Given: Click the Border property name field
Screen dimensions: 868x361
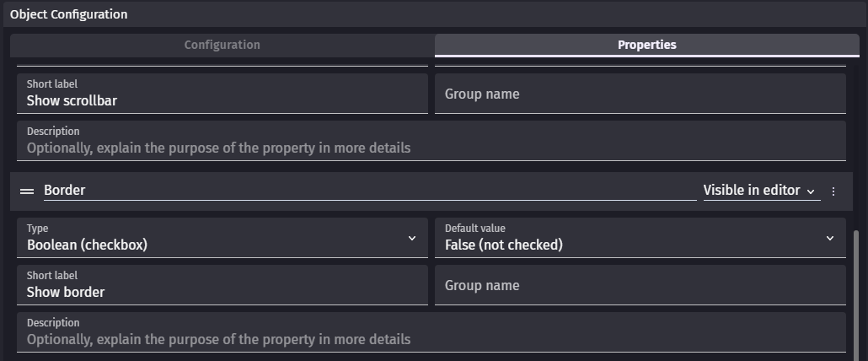Looking at the screenshot, I should coord(370,191).
